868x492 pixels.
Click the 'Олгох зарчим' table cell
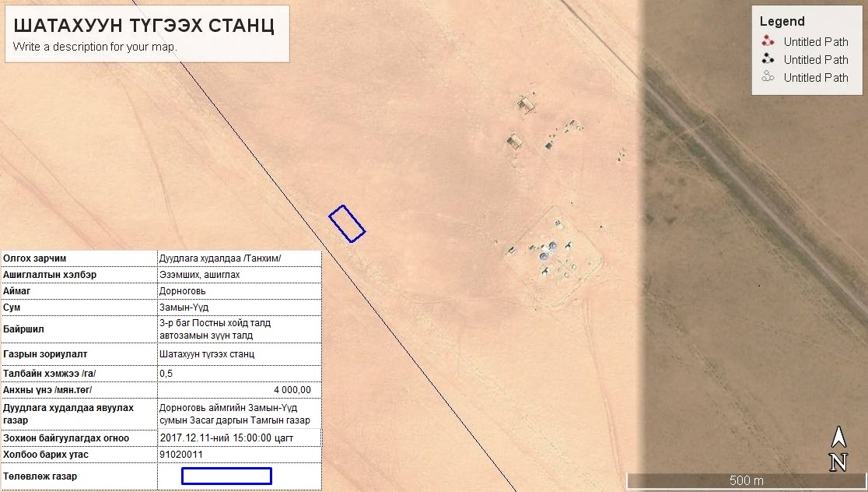pos(79,258)
